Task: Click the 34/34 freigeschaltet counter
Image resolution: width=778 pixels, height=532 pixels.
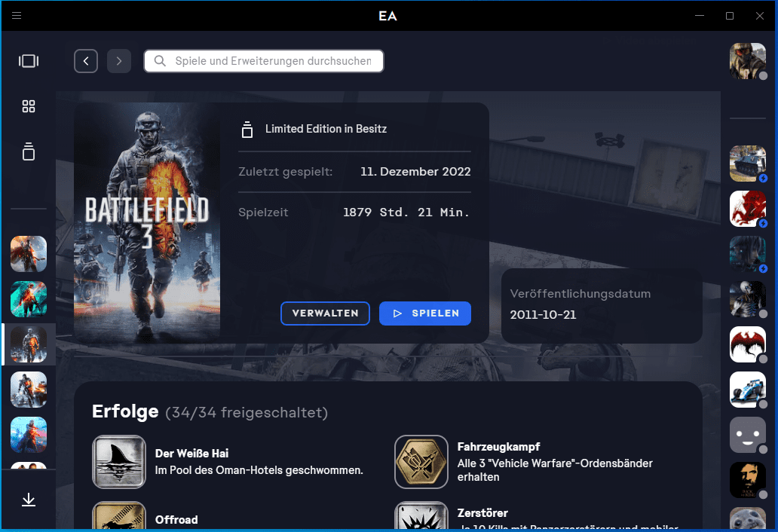Action: (x=247, y=412)
